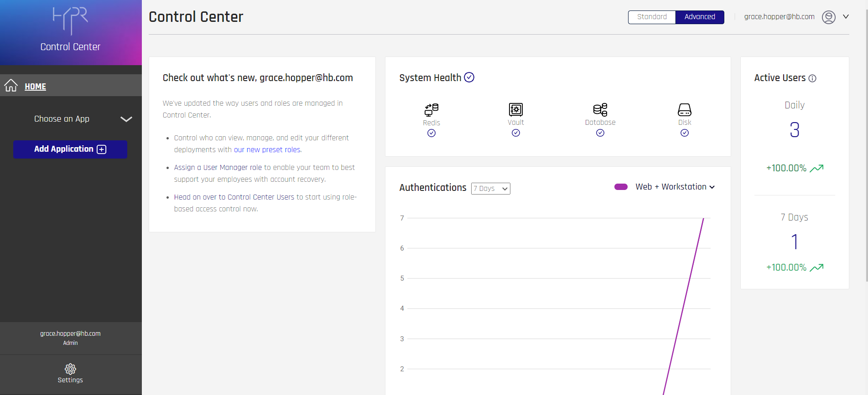Click 'Check out what's new' heading
The height and width of the screenshot is (395, 868).
point(258,78)
